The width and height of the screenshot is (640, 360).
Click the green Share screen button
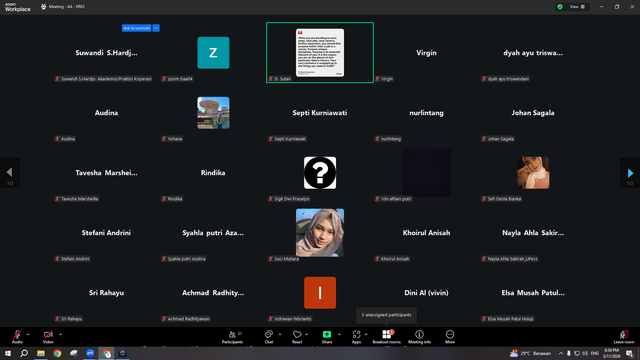coord(327,337)
